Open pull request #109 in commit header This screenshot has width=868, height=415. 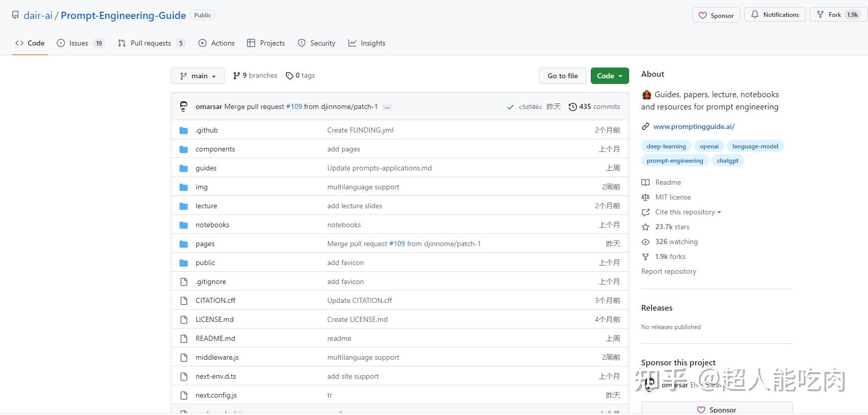pos(294,107)
